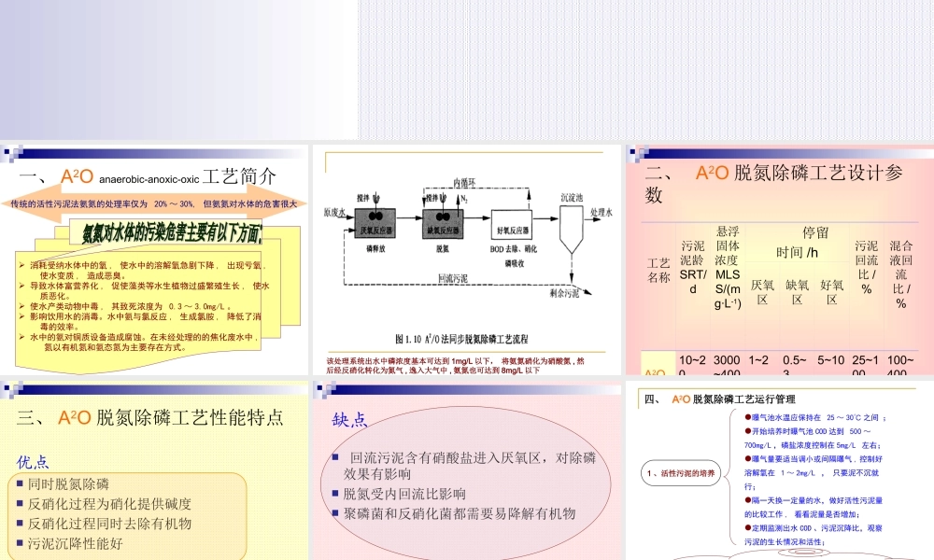Click the red note starting 该处理系统出水中磷浓度
Image resolution: width=934 pixels, height=560 pixels.
456,365
